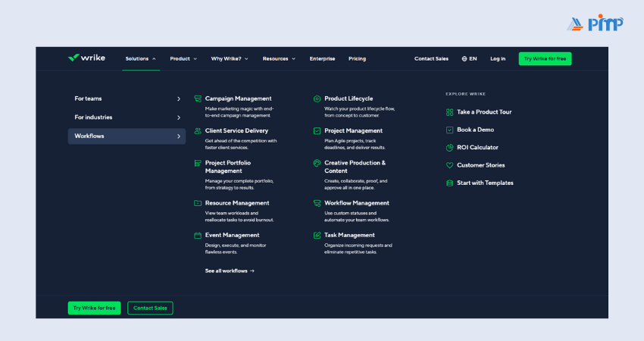The image size is (644, 341).
Task: Open the ROI Calculator link
Action: click(x=477, y=147)
